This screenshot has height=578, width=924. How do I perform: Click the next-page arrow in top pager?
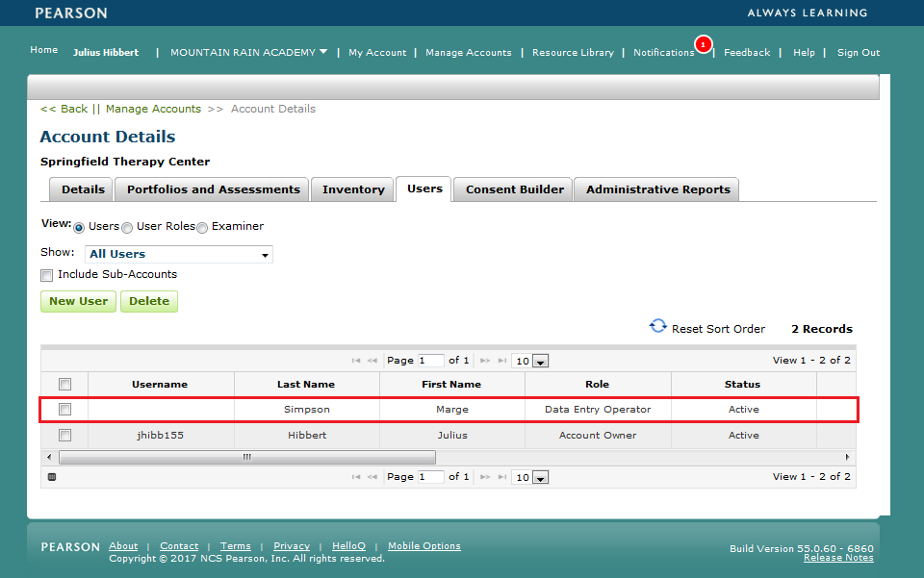pyautogui.click(x=485, y=360)
